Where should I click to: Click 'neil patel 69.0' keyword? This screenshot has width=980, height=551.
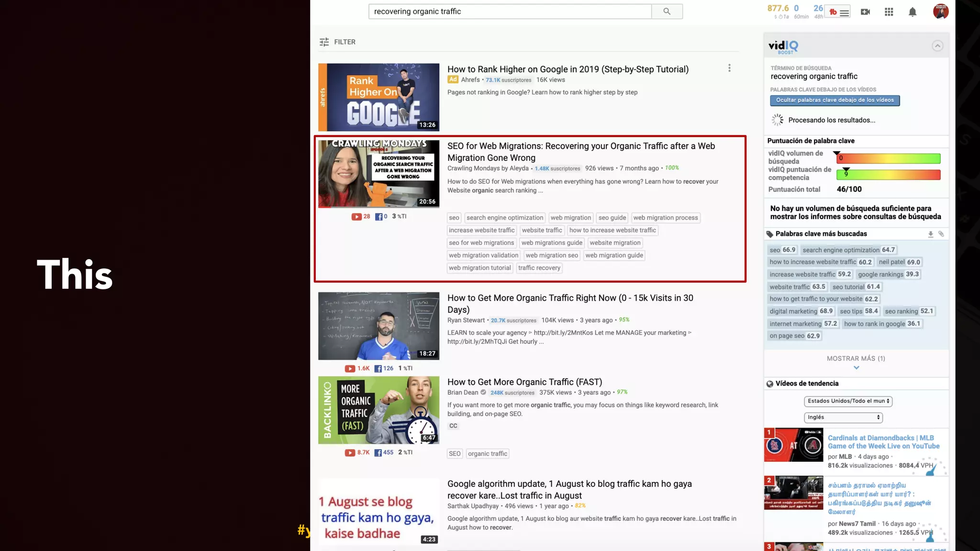click(899, 262)
